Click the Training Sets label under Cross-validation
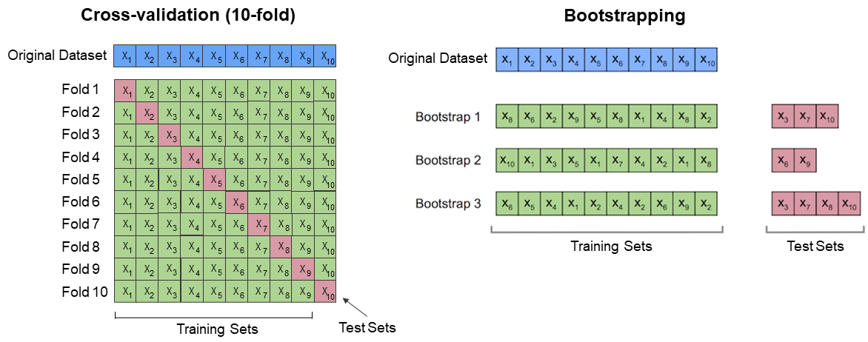This screenshot has width=868, height=342. 217,328
